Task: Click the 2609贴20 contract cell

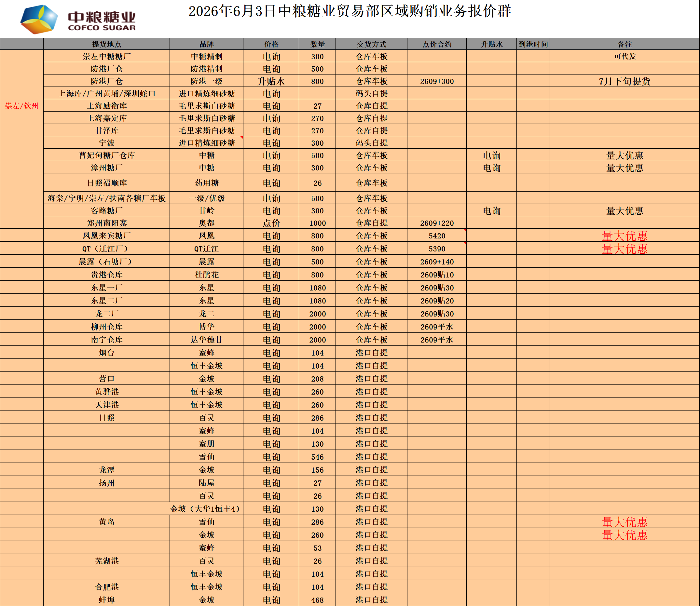Action: [x=437, y=301]
